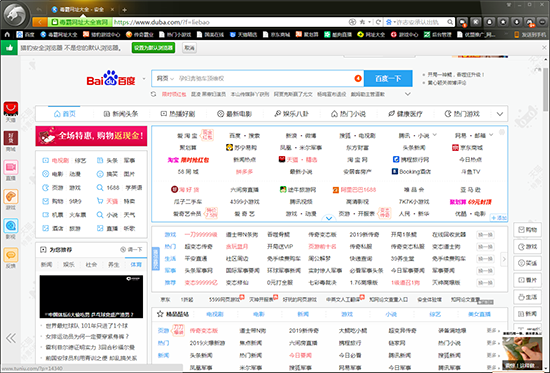This screenshot has height=373, width=550.
Task: Switch to 体育 tab in recommendations
Action: coord(136,265)
